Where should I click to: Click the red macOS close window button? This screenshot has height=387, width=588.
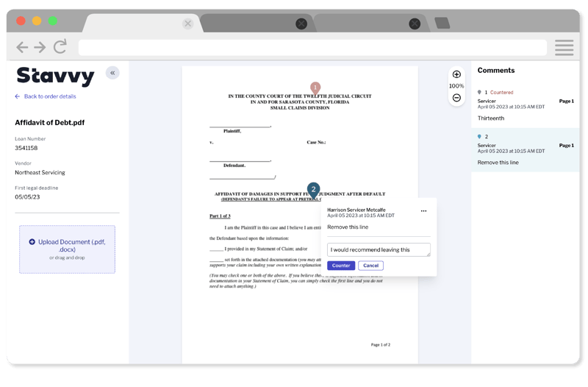click(x=21, y=21)
